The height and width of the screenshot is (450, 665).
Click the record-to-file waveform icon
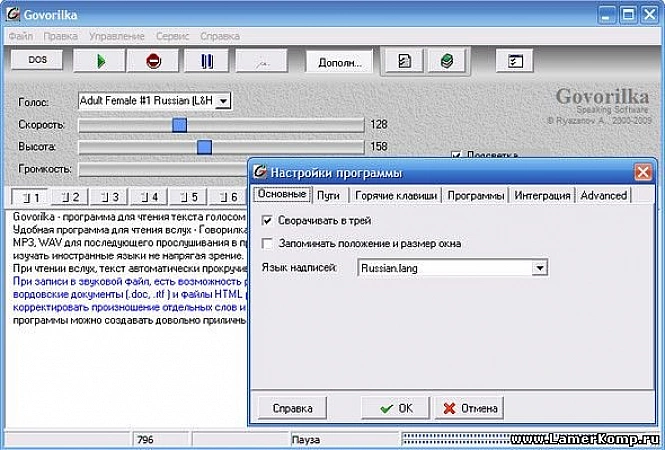click(258, 61)
